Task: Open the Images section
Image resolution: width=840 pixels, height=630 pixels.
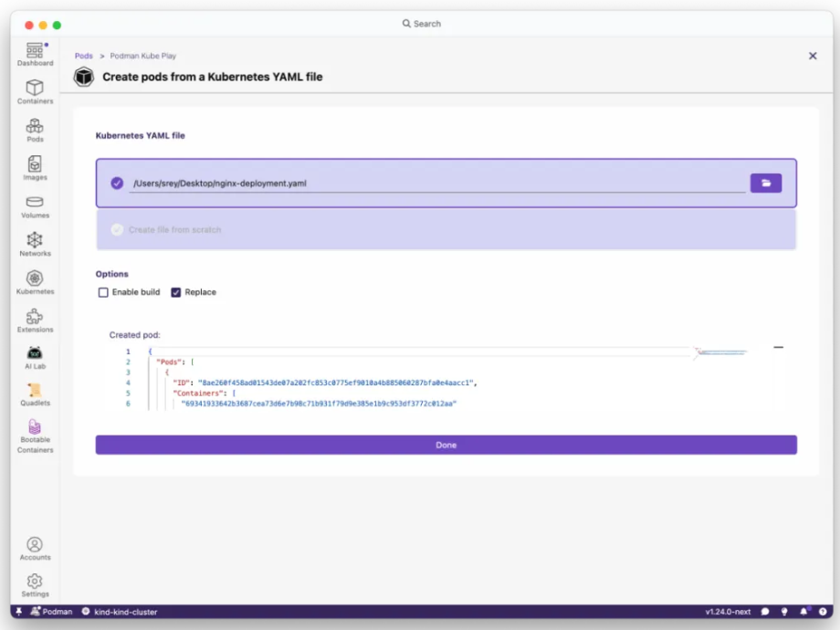Action: pyautogui.click(x=35, y=168)
